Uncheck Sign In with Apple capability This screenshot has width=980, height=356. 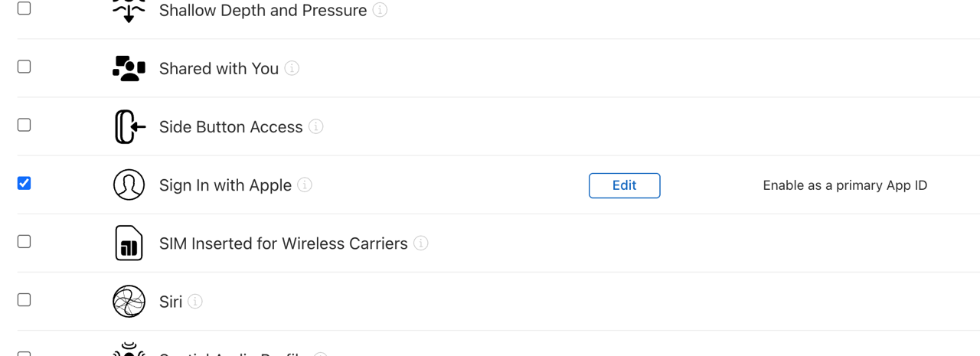click(x=24, y=183)
